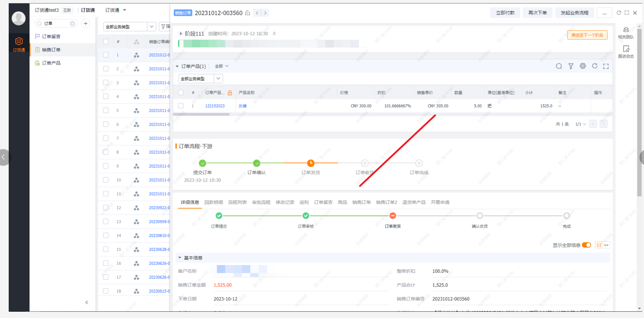The width and height of the screenshot is (644, 318).
Task: Open column settings gear in 订单产品 panel
Action: click(x=583, y=66)
